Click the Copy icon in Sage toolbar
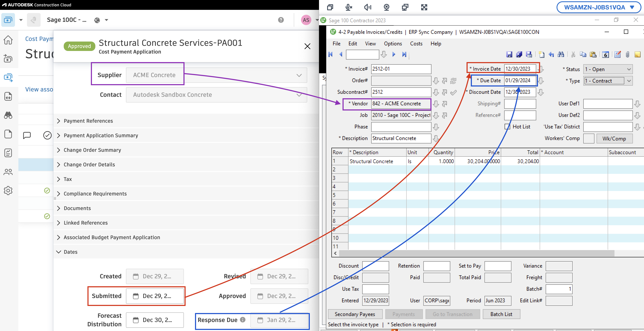The image size is (644, 331). point(583,54)
